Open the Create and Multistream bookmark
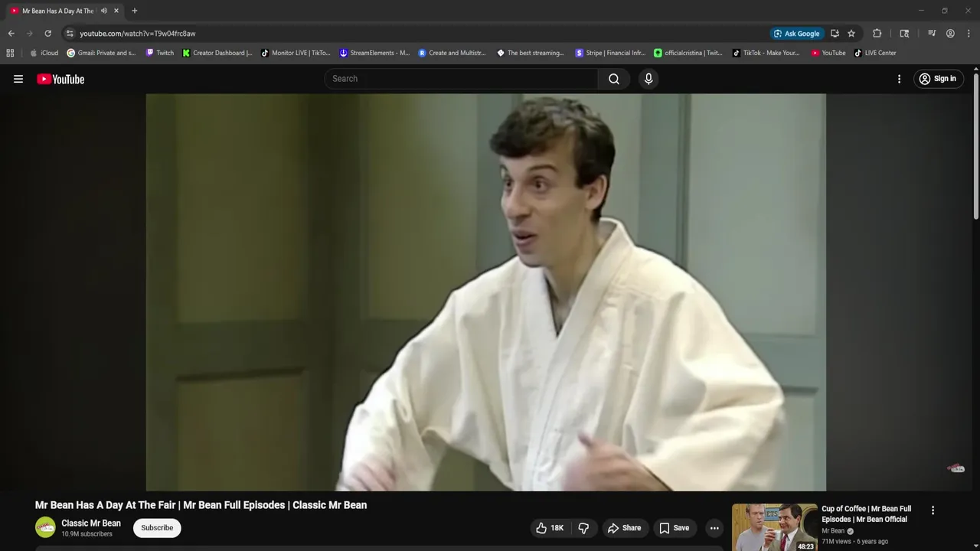 point(452,53)
